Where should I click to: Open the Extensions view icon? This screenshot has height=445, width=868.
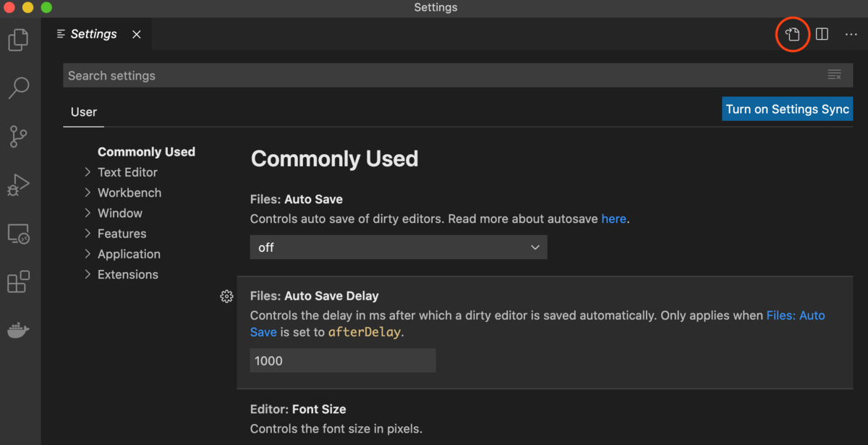pyautogui.click(x=18, y=282)
